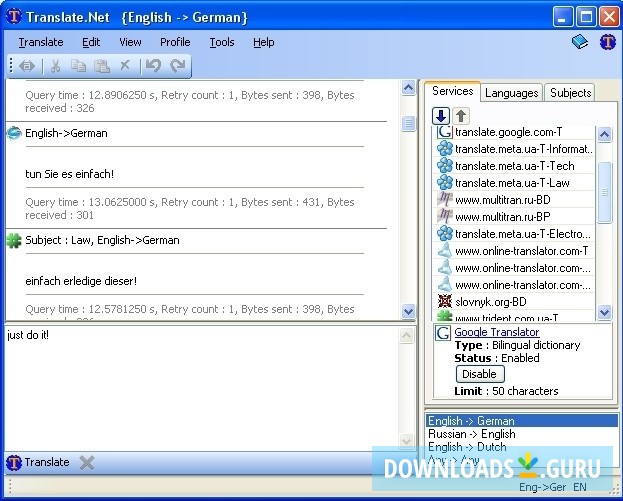Click the multitran icon beside www.multitran.ru-BD
This screenshot has height=501, width=623.
coord(445,199)
